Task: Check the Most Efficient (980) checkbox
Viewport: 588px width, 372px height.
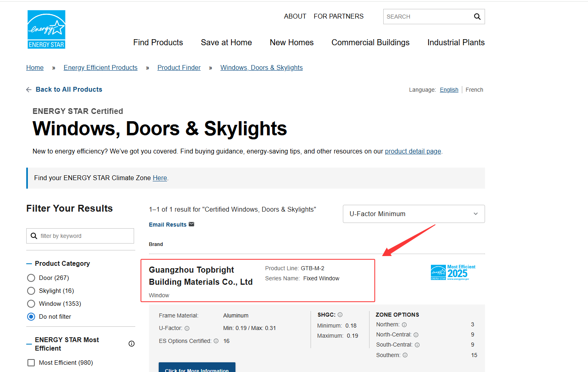Action: pos(31,363)
